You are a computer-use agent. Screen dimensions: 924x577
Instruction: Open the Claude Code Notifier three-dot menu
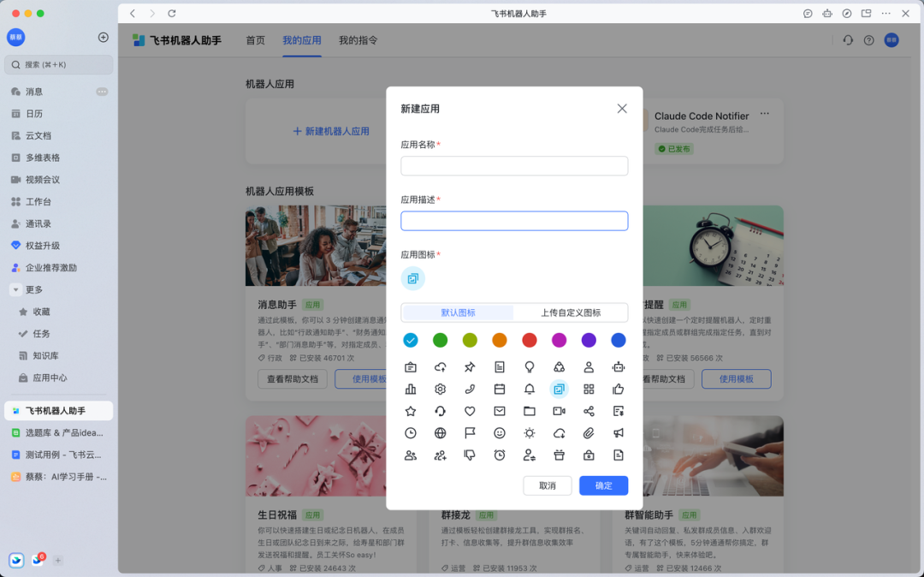tap(764, 114)
